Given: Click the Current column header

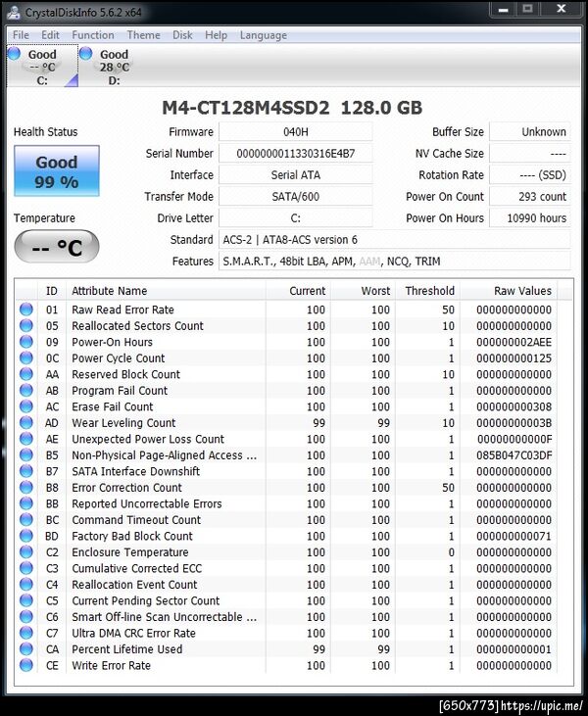Looking at the screenshot, I should pyautogui.click(x=298, y=291).
